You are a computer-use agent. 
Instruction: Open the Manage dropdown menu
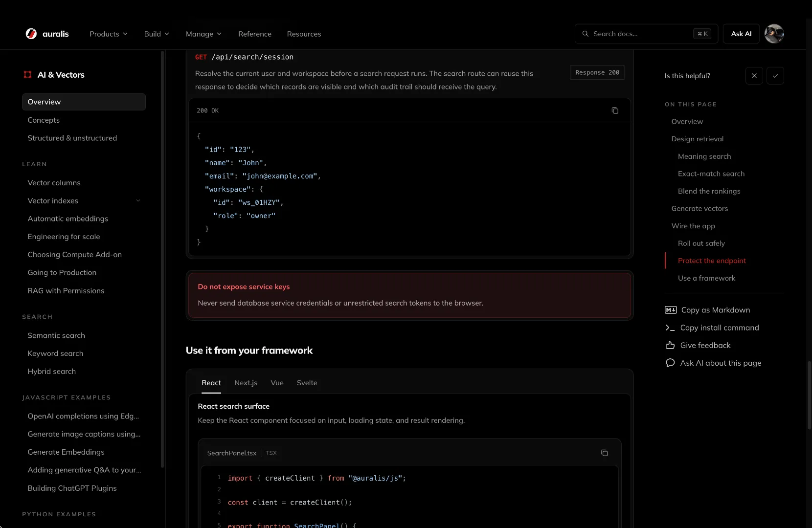pyautogui.click(x=203, y=34)
